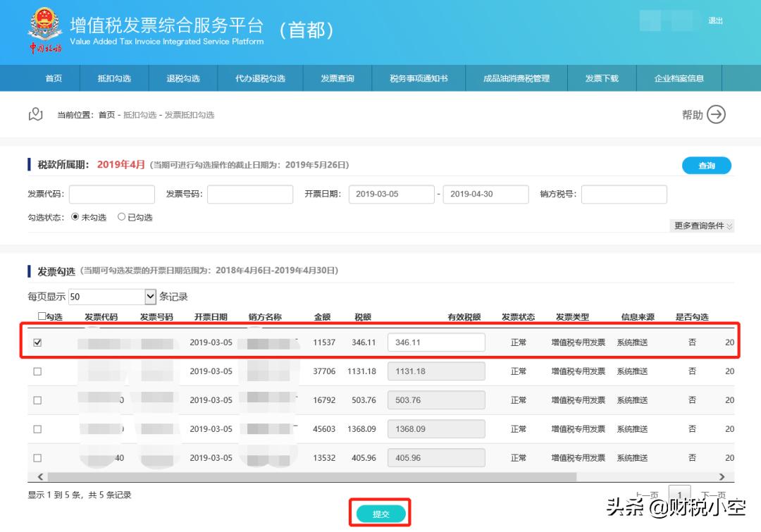Click the 退出 logout link
Viewport: 761px width, 532px height.
(714, 20)
